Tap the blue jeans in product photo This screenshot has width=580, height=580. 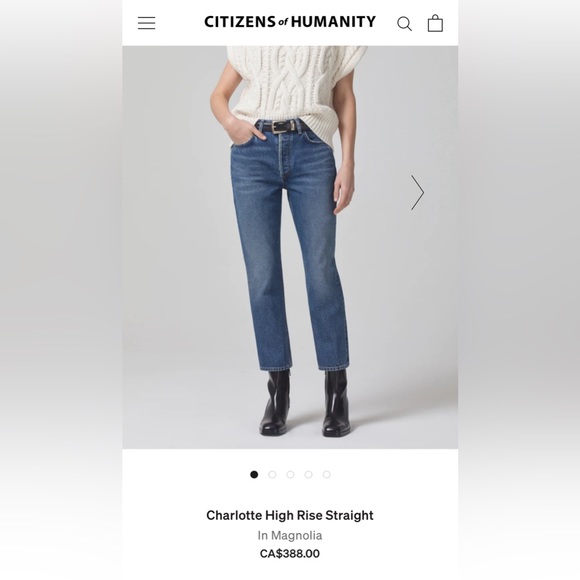pyautogui.click(x=290, y=244)
